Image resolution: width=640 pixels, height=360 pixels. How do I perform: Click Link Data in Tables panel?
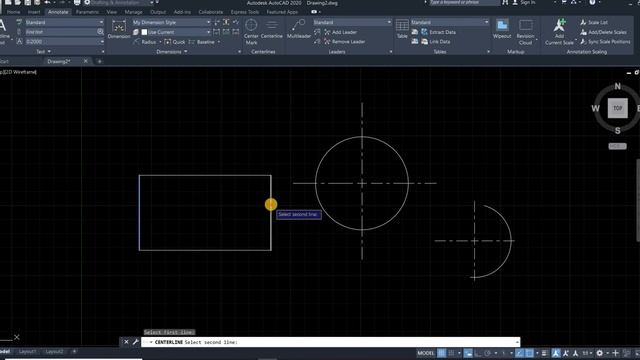click(x=435, y=42)
